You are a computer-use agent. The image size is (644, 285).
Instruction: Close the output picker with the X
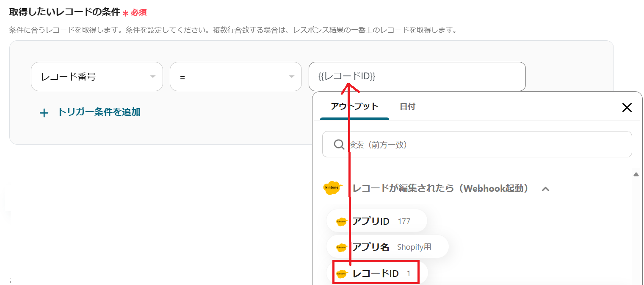coord(627,107)
